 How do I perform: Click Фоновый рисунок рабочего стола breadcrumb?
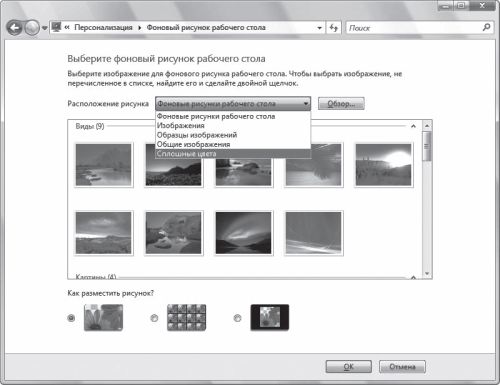[206, 27]
